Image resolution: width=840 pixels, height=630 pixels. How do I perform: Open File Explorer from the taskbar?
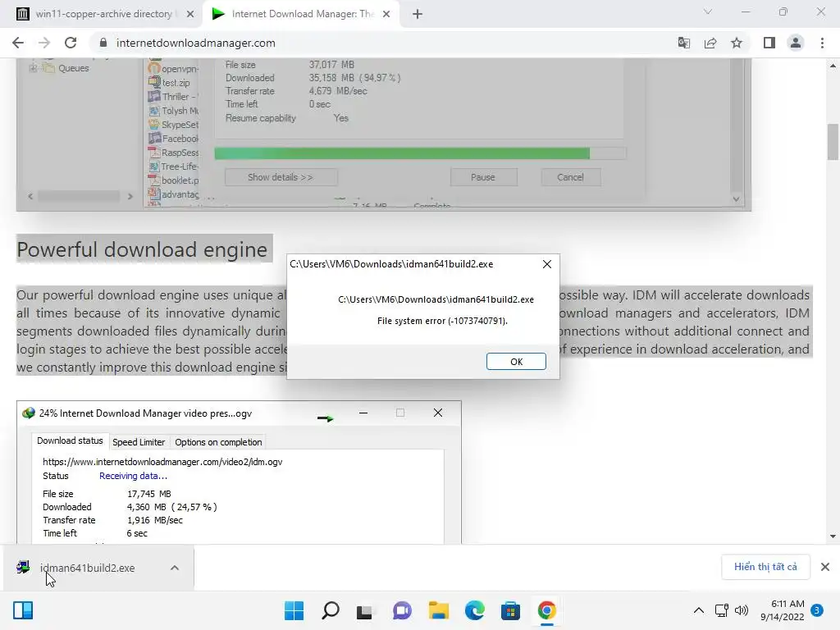(438, 610)
